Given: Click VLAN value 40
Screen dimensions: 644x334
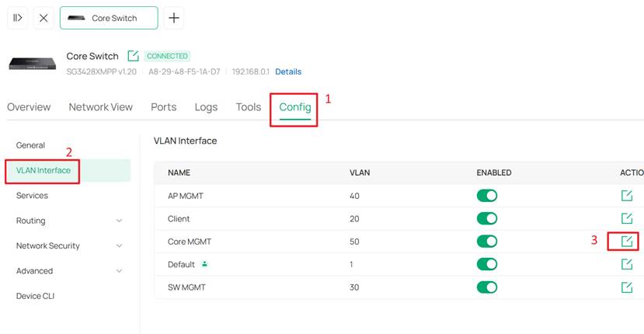Looking at the screenshot, I should [354, 196].
